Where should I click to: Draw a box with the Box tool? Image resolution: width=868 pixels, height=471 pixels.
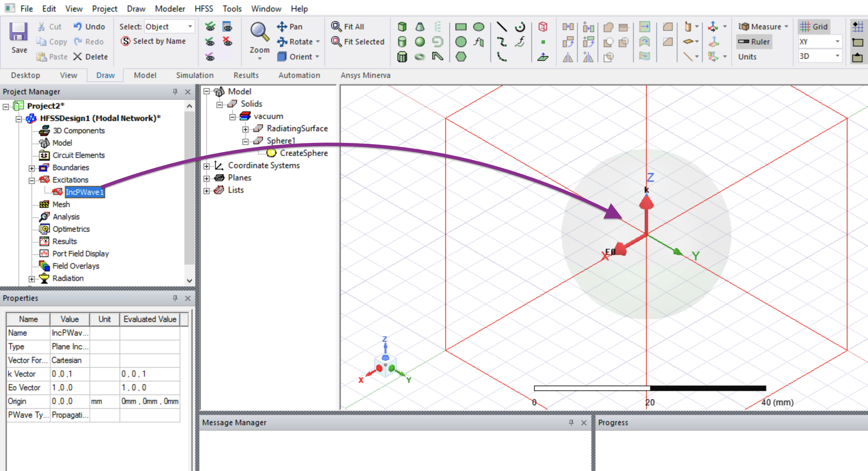pos(402,26)
